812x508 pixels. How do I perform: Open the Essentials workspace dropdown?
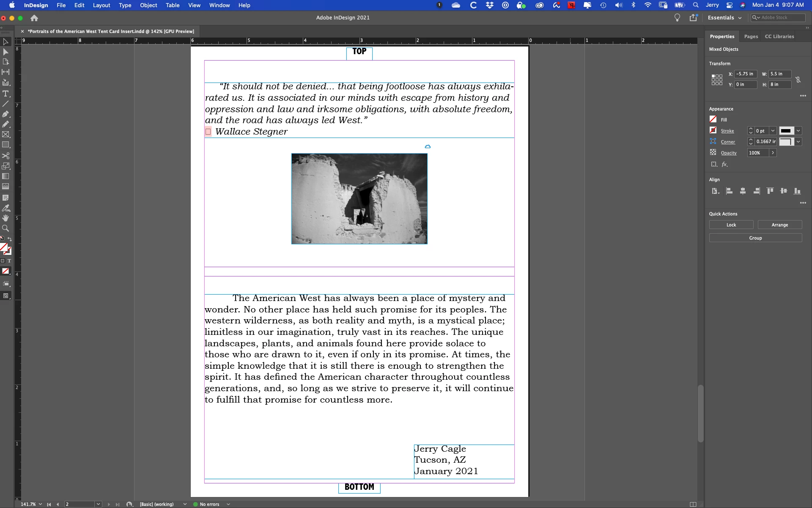(724, 18)
